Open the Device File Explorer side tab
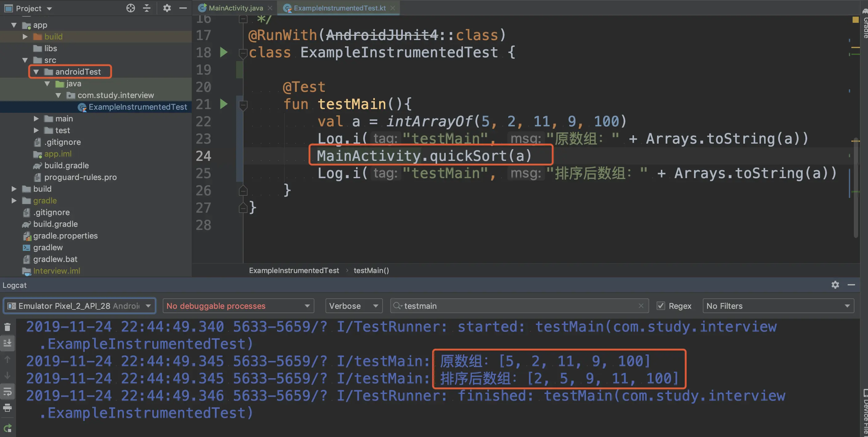868x437 pixels. pyautogui.click(x=865, y=412)
